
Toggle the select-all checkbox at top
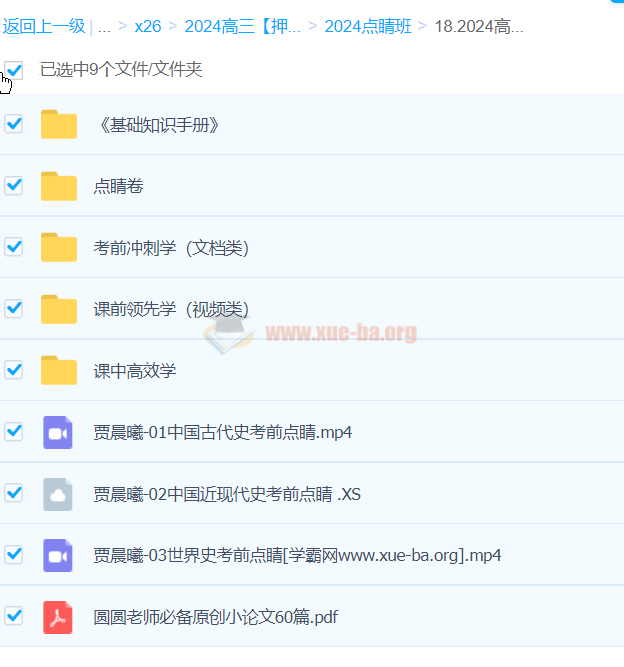pos(14,70)
